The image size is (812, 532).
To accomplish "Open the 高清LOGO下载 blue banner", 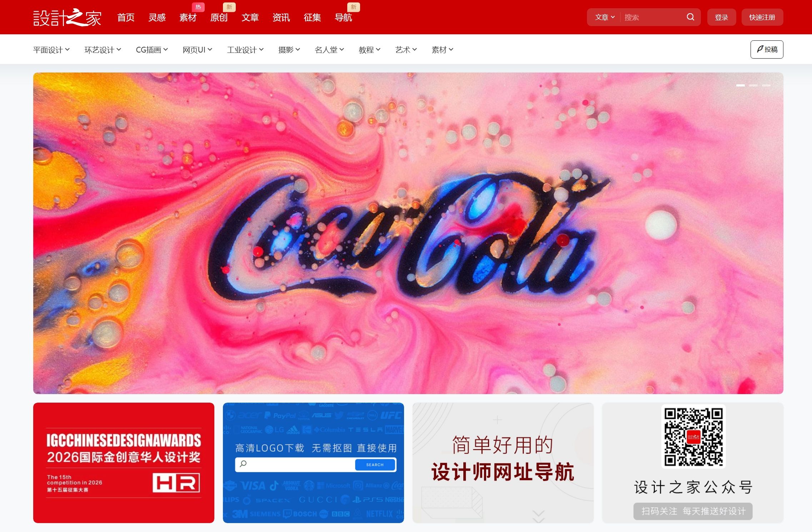I will [x=313, y=463].
